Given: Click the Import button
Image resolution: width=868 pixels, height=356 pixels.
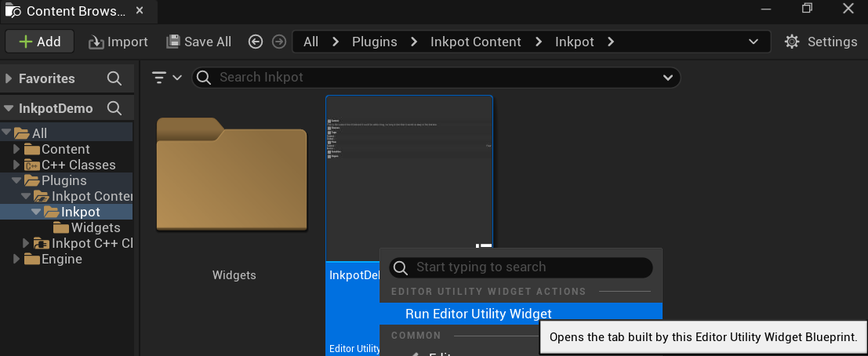Looking at the screenshot, I should pos(118,42).
